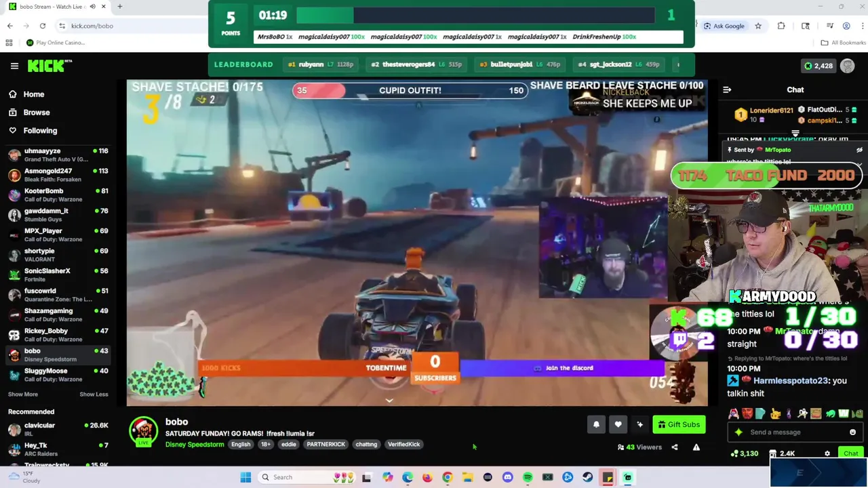Image resolution: width=868 pixels, height=488 pixels.
Task: Click the VerifiedKick tag
Action: (x=404, y=445)
